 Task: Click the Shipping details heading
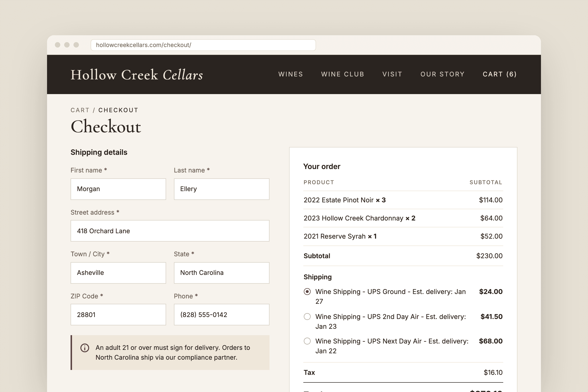pyautogui.click(x=99, y=152)
